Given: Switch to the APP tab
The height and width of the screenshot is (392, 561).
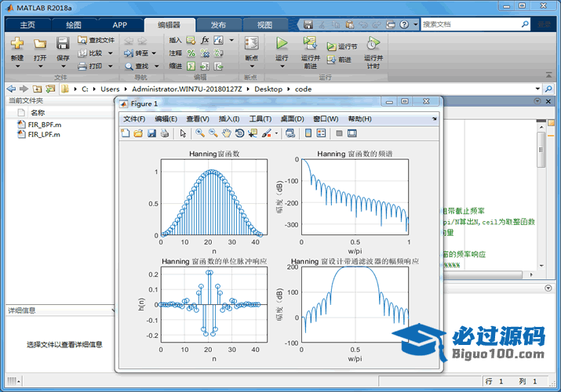Looking at the screenshot, I should pos(119,24).
